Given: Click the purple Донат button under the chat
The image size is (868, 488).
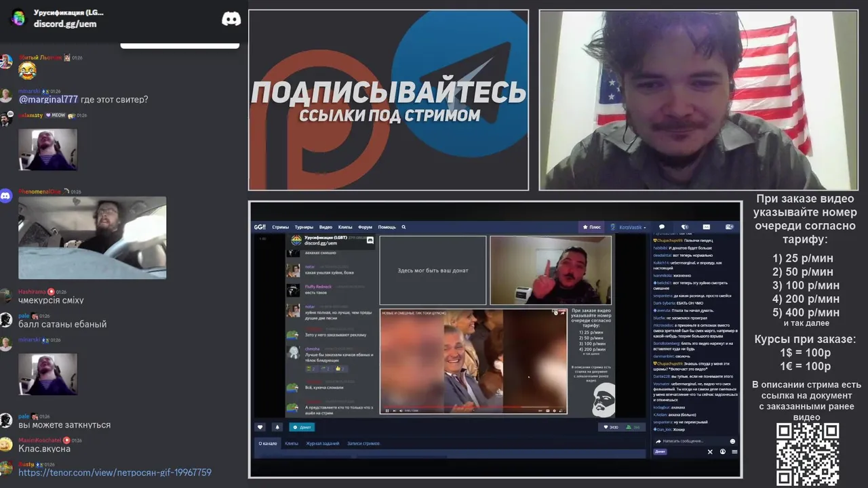Looking at the screenshot, I should tap(660, 451).
